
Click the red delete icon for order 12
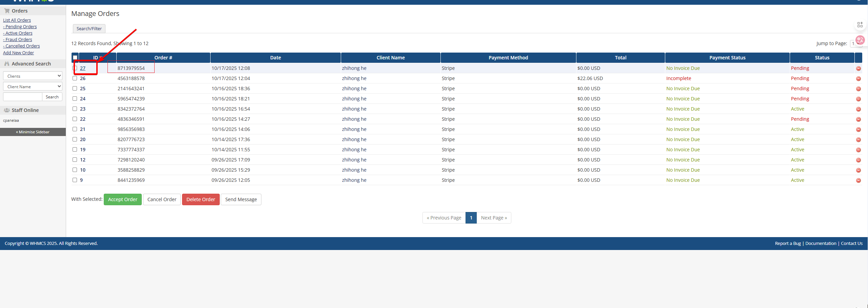click(858, 160)
